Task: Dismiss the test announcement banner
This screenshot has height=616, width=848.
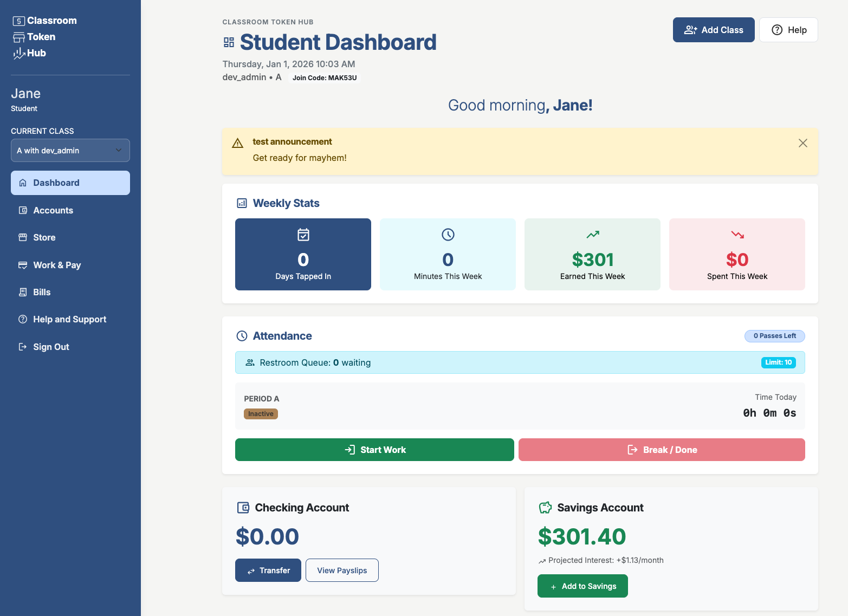Action: pos(802,142)
